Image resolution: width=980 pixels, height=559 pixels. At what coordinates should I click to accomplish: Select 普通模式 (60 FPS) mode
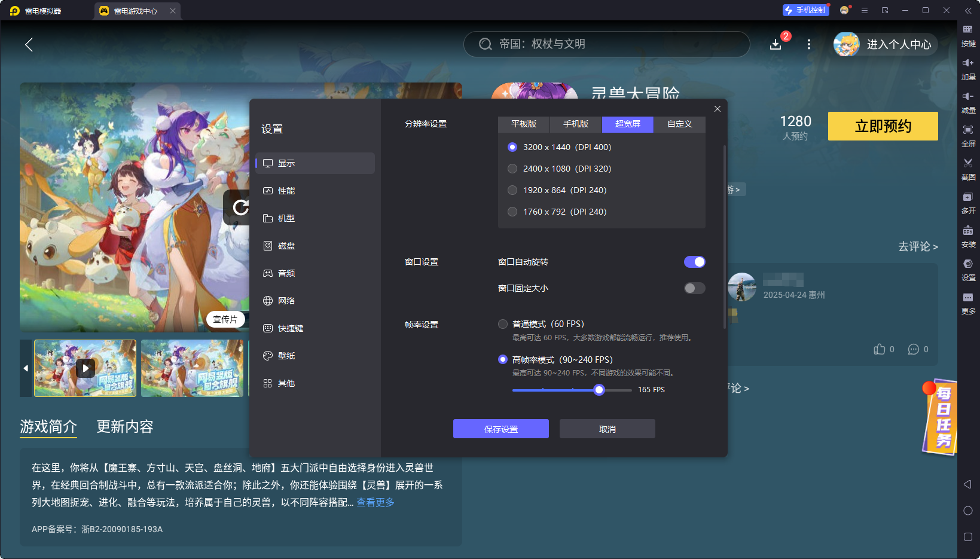tap(503, 323)
